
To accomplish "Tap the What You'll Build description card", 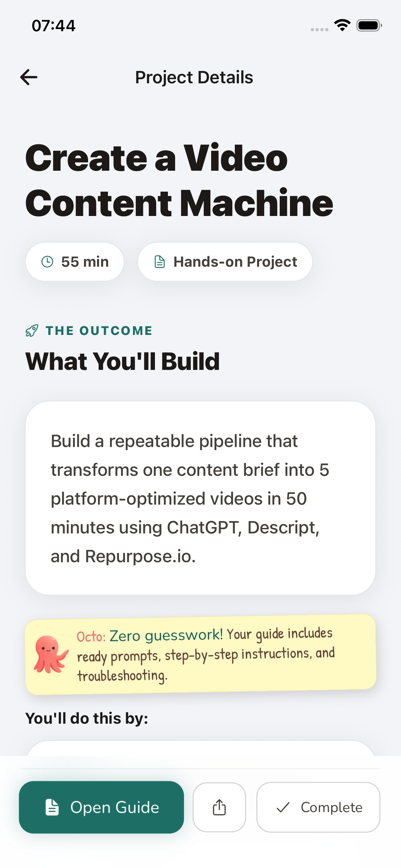I will pos(200,497).
